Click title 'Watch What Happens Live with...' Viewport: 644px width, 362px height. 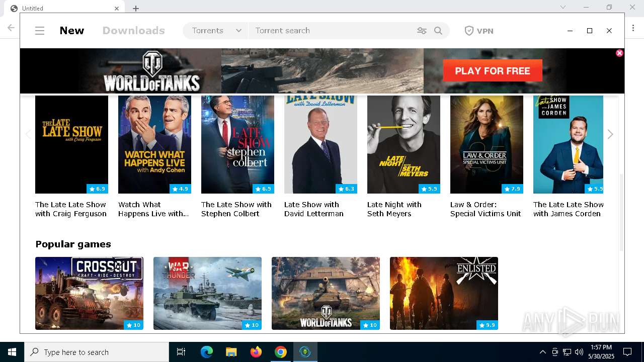click(x=153, y=209)
